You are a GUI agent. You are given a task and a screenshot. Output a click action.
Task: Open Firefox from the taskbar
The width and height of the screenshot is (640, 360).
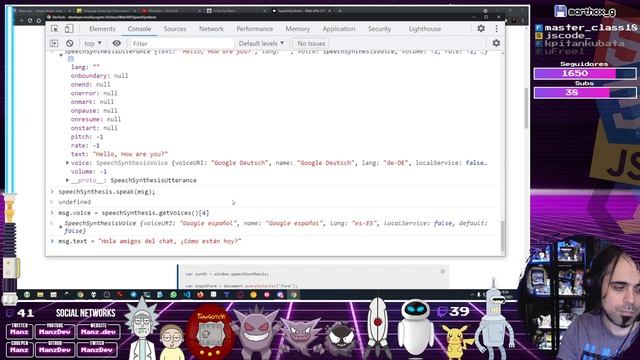coord(200,294)
